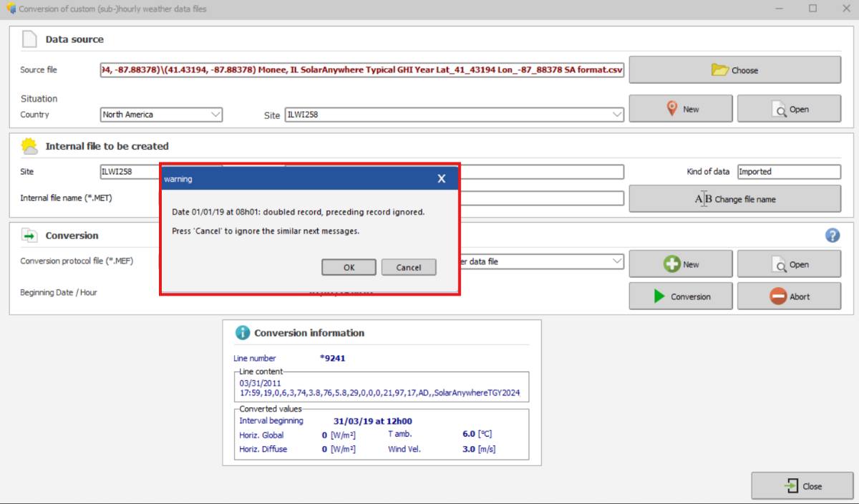859x504 pixels.
Task: Close the window using the Close button
Action: 802,486
